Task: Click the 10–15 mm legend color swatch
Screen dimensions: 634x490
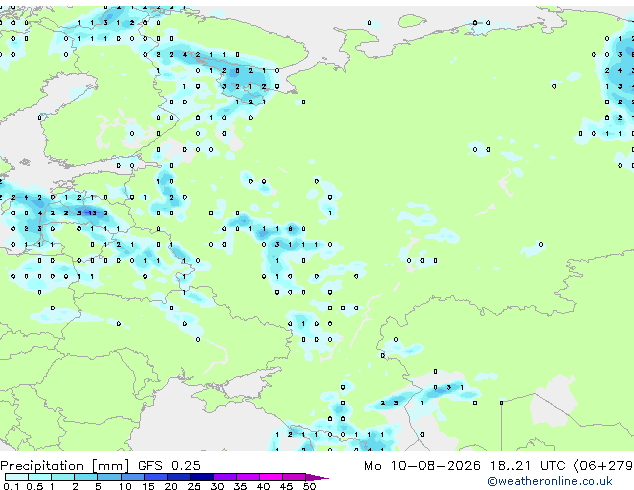Action: pos(133,477)
